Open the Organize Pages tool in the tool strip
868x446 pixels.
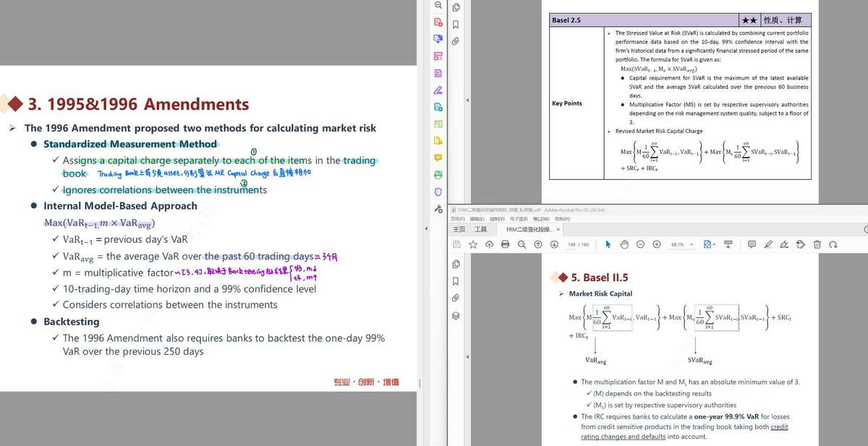tap(438, 56)
